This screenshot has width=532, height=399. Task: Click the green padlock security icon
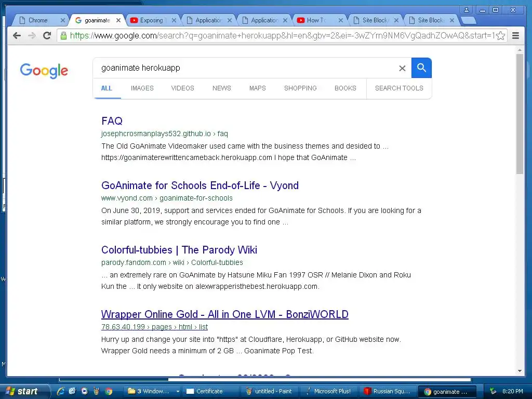(x=63, y=35)
